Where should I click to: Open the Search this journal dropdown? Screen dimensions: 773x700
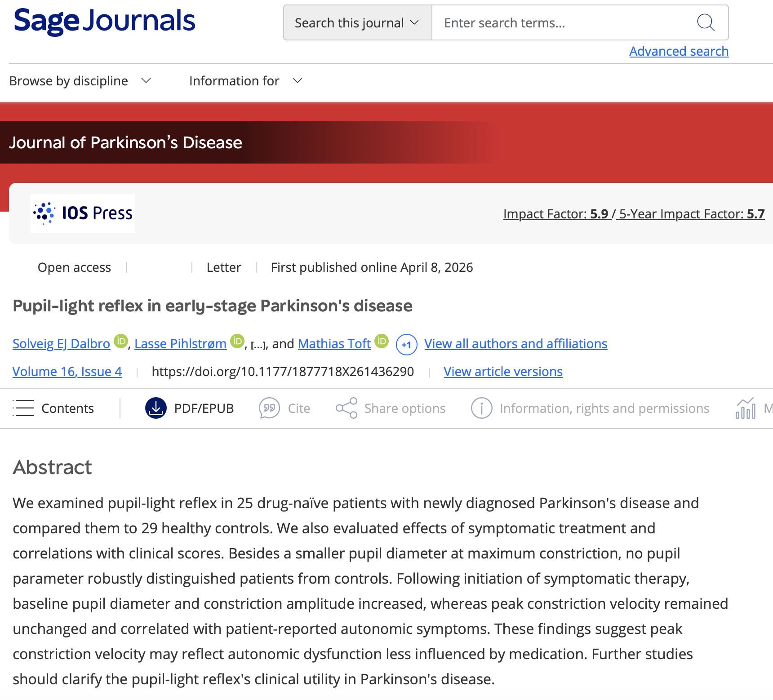(x=357, y=23)
